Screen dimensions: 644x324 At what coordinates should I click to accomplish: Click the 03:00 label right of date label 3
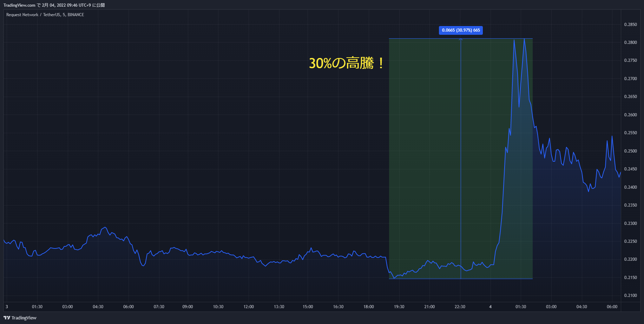[x=68, y=307]
